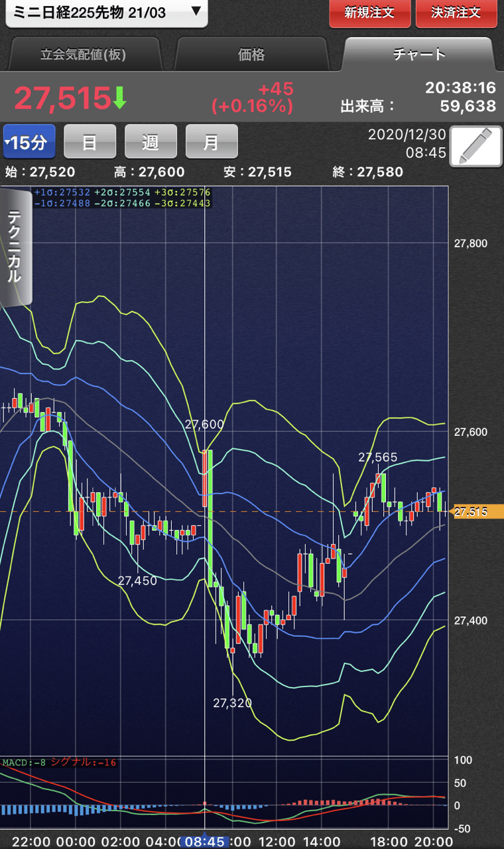
Task: Click the orange 27,515 price axis marker
Action: point(477,511)
